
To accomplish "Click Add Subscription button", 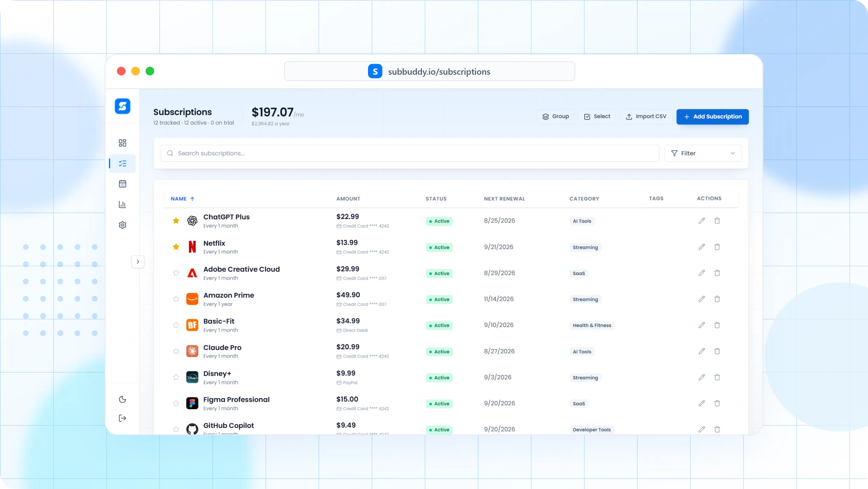I will tap(712, 117).
